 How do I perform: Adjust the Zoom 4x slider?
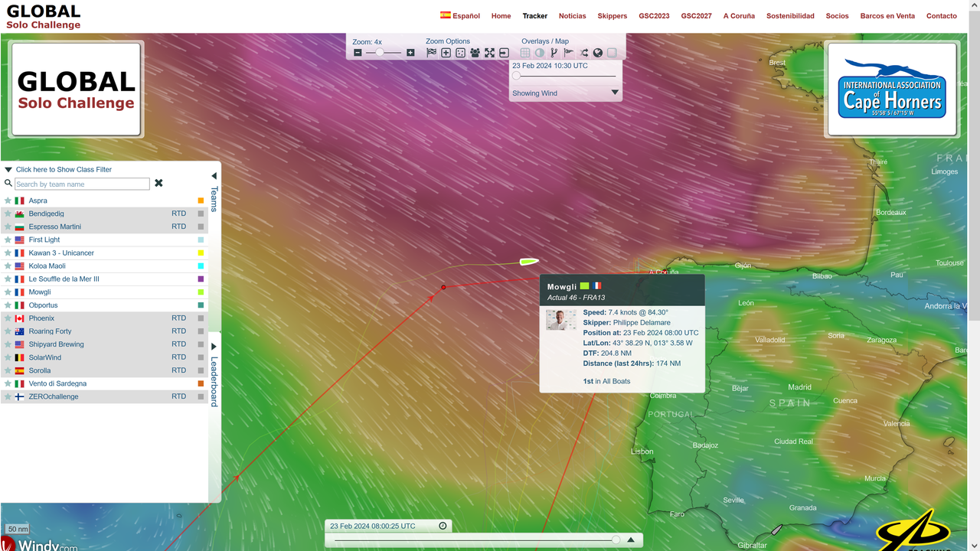384,53
